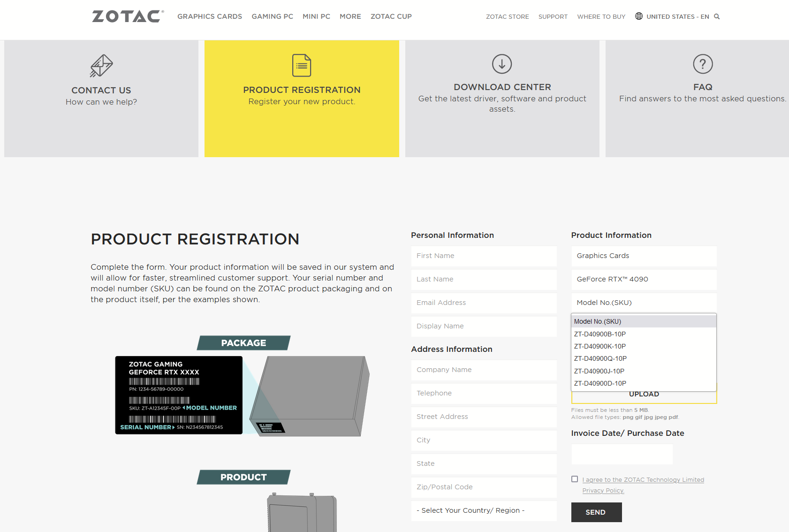Open Graphics Cards menu
The width and height of the screenshot is (789, 532).
210,16
